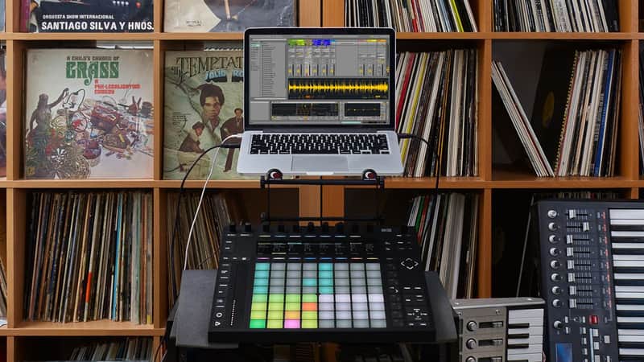Image resolution: width=644 pixels, height=362 pixels.
Task: Click the EQ curve display in device view
Action: (362, 109)
